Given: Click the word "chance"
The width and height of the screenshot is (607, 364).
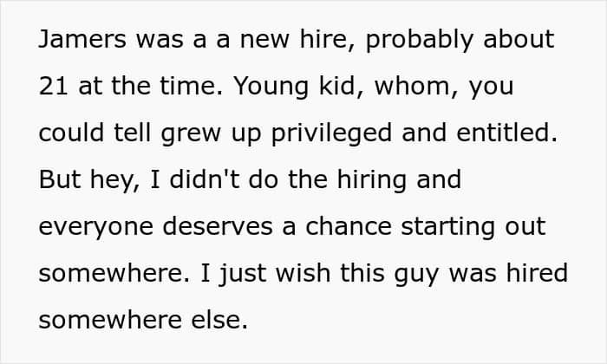Looking at the screenshot, I should [349, 226].
